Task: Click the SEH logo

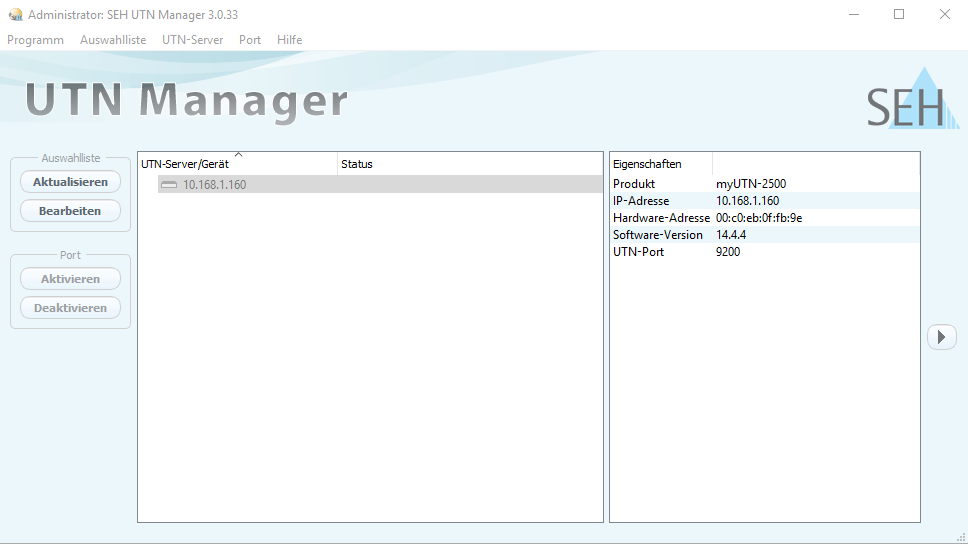Action: [912, 99]
